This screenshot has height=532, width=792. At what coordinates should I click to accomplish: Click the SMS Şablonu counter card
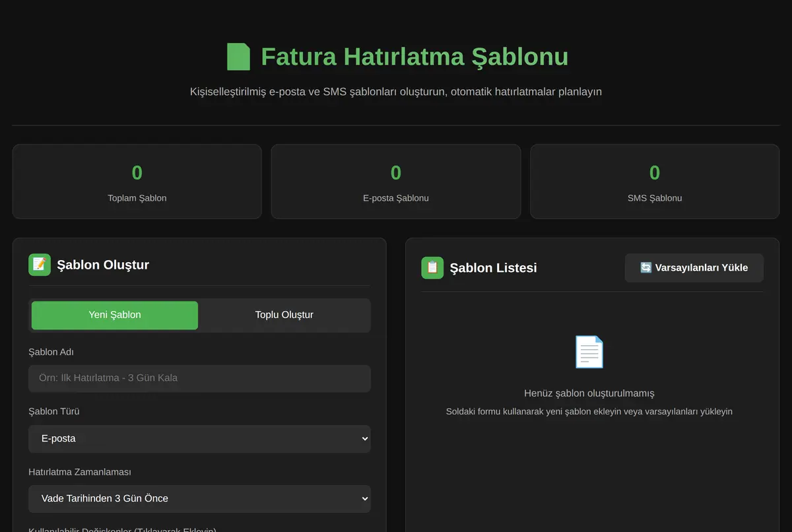point(655,182)
